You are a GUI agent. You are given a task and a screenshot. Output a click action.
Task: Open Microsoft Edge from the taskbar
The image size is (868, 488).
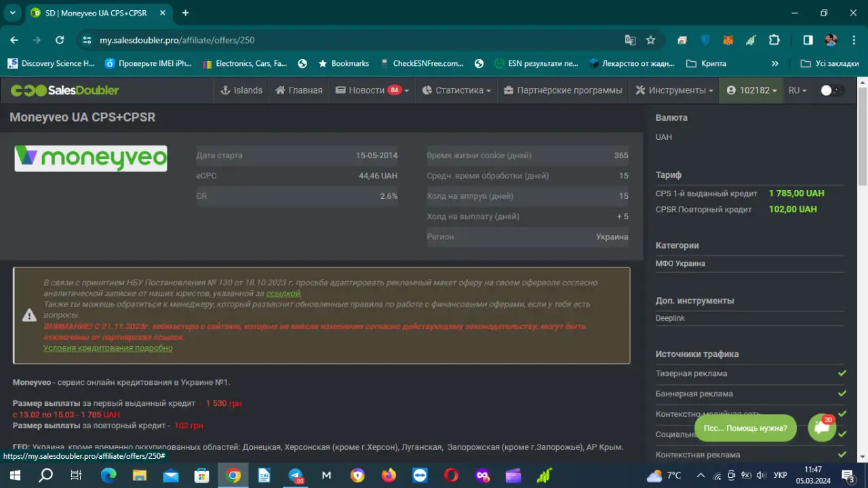[108, 476]
